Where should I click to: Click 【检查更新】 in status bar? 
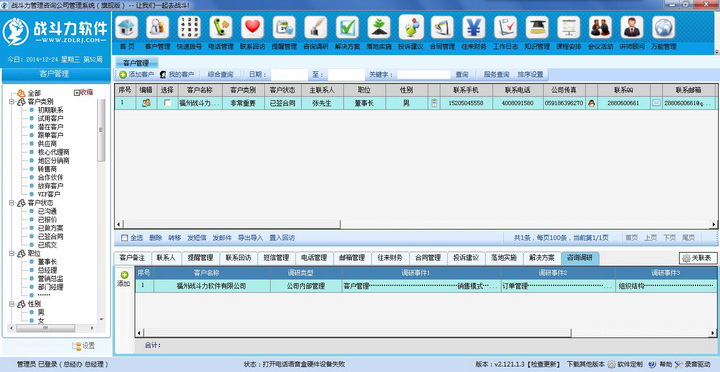(543, 364)
